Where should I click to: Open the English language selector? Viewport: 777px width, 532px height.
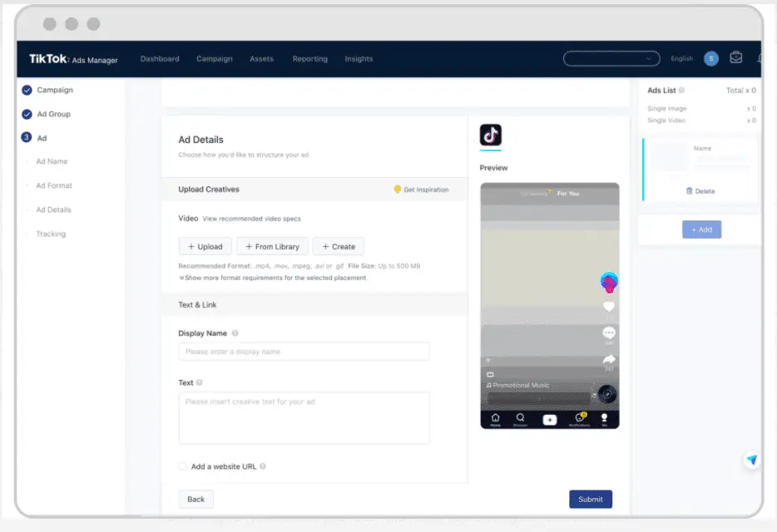pyautogui.click(x=681, y=59)
